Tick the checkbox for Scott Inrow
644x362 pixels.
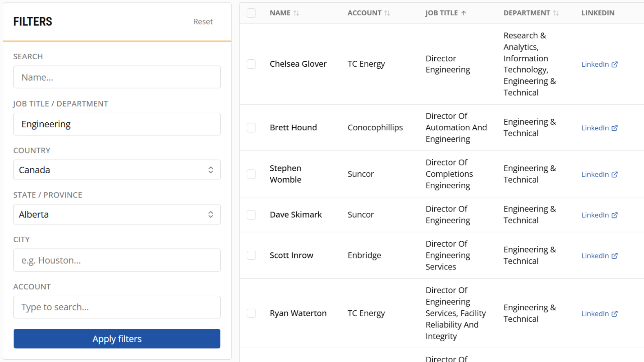(x=251, y=255)
